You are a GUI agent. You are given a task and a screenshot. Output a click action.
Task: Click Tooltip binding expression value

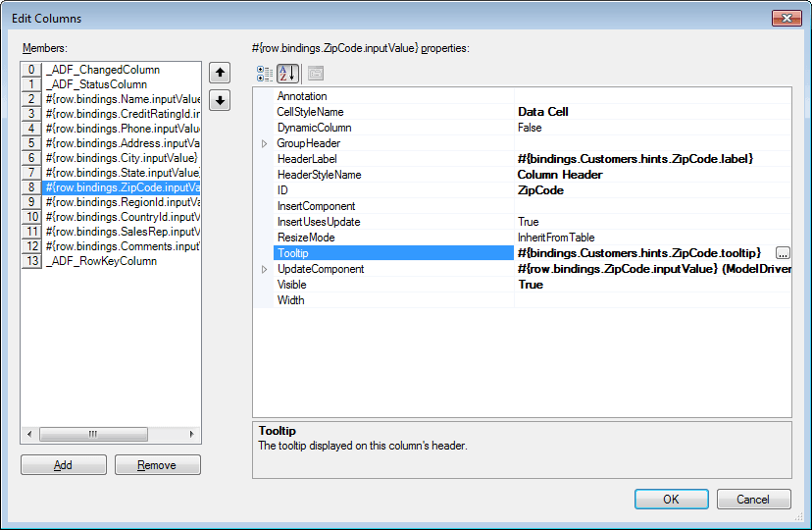(639, 253)
